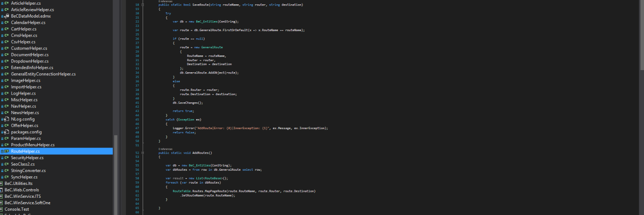This screenshot has height=215, width=644.
Task: Select ArticleReviewHelper.cs in Solution Explorer
Action: click(33, 9)
